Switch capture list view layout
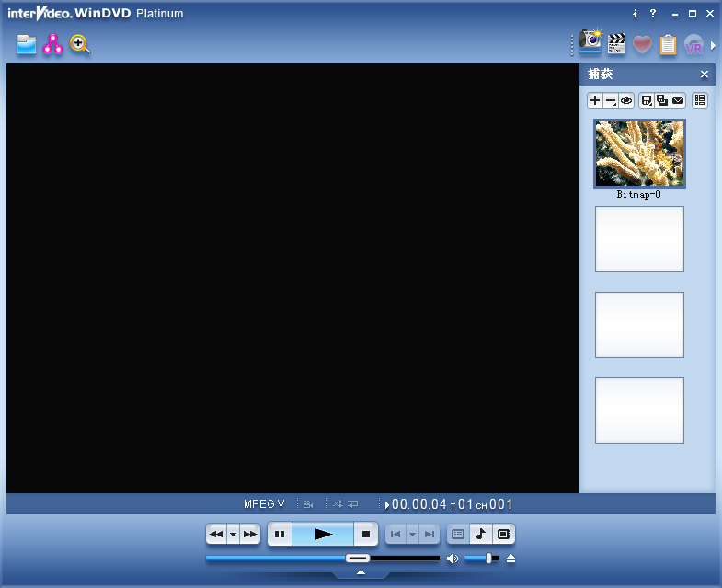This screenshot has width=722, height=588. click(x=700, y=100)
